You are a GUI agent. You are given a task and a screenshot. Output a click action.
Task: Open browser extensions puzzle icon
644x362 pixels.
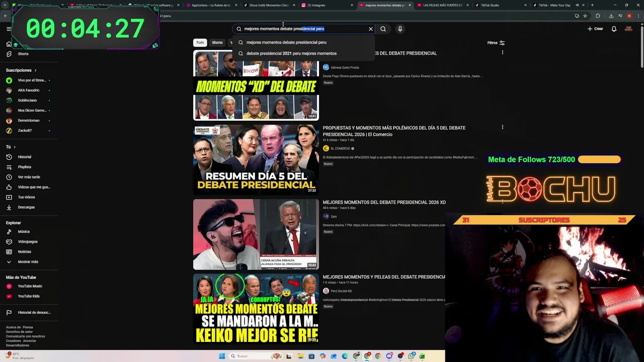tap(598, 16)
